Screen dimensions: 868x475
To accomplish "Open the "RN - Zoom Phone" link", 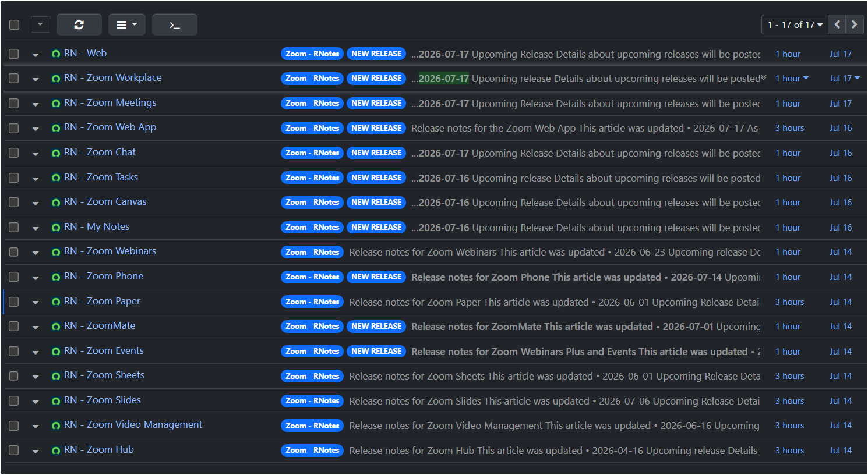I will (x=104, y=276).
